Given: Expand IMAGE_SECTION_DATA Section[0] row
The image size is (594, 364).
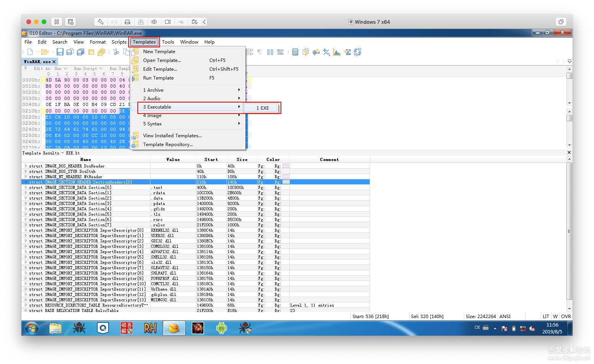Looking at the screenshot, I should pyautogui.click(x=26, y=187).
